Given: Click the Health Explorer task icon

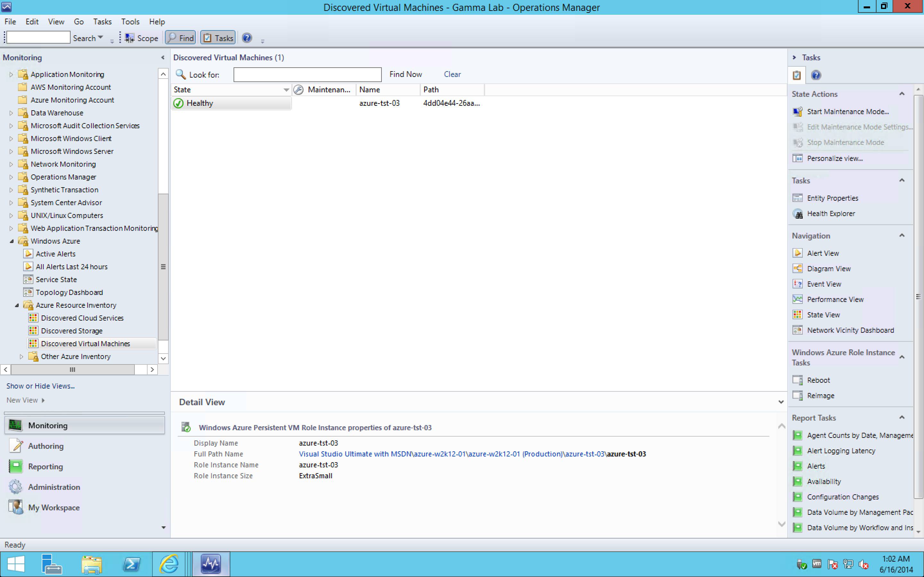Looking at the screenshot, I should pyautogui.click(x=798, y=214).
